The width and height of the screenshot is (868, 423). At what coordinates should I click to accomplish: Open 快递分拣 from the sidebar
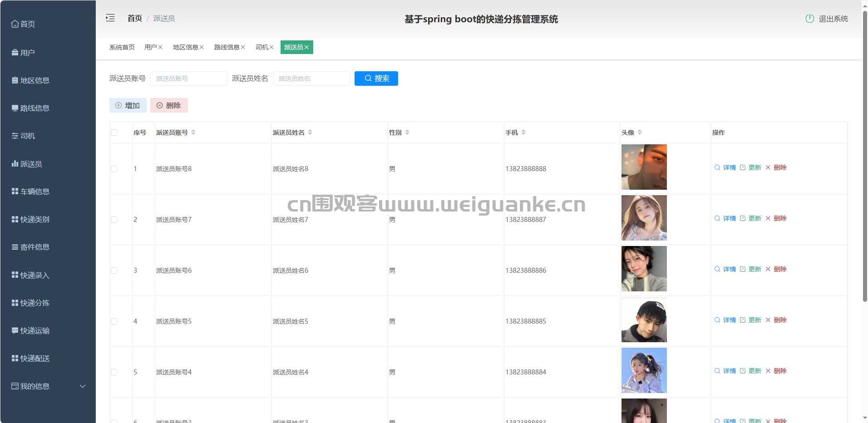click(35, 303)
